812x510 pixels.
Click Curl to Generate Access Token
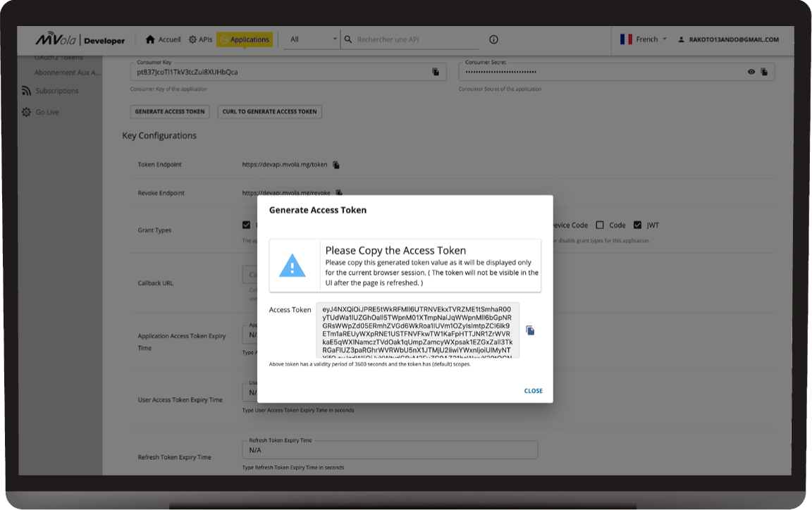click(x=270, y=111)
